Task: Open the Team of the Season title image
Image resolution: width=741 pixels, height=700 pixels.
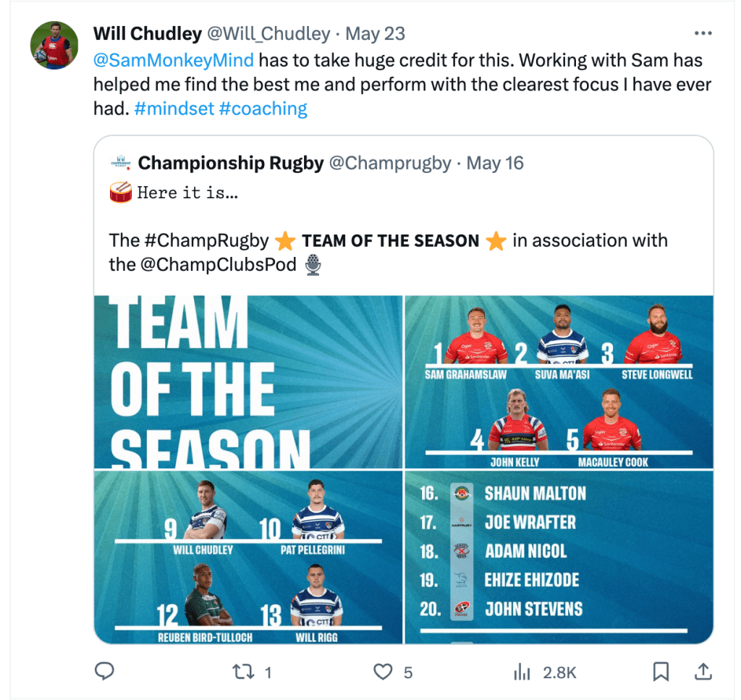Action: click(x=248, y=381)
